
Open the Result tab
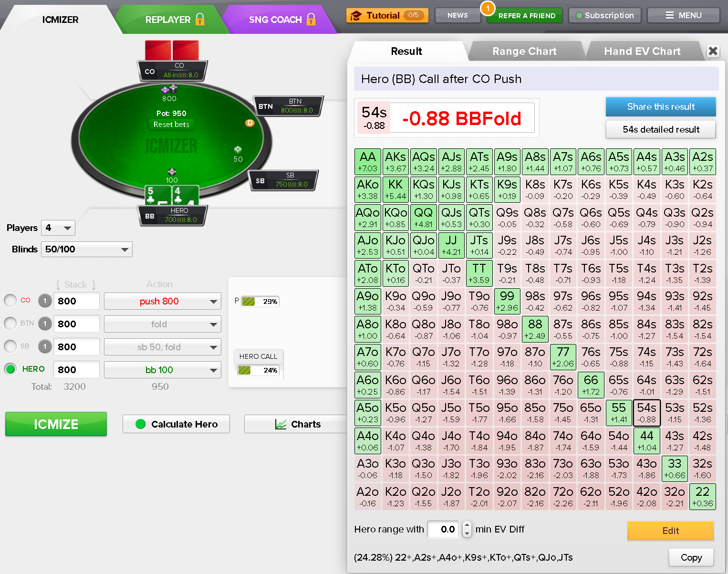click(x=406, y=51)
